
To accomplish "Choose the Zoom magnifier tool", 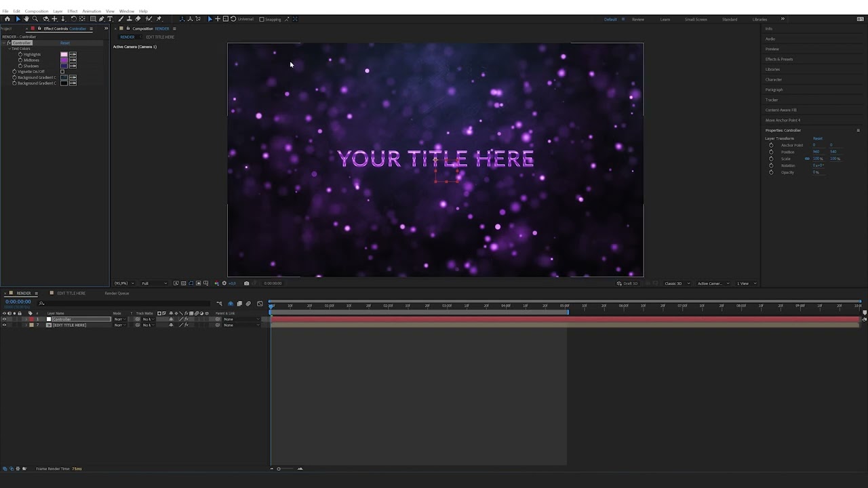I will (35, 19).
